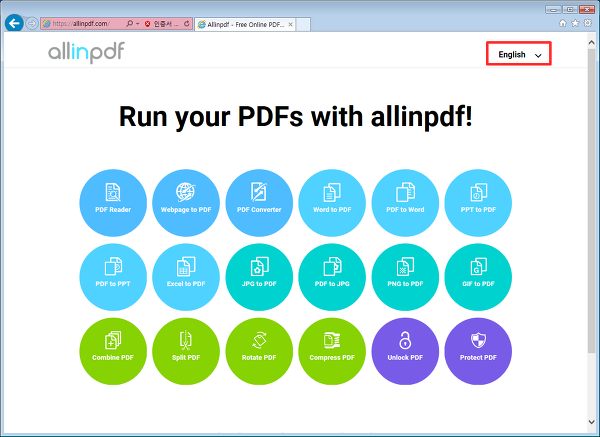Go back with browser back arrow
Image resolution: width=600 pixels, height=437 pixels.
(x=14, y=23)
